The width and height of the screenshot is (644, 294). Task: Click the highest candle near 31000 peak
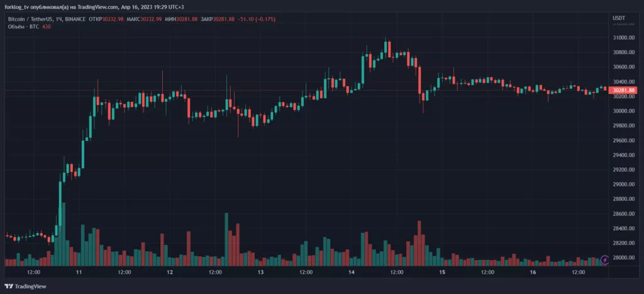tap(386, 48)
